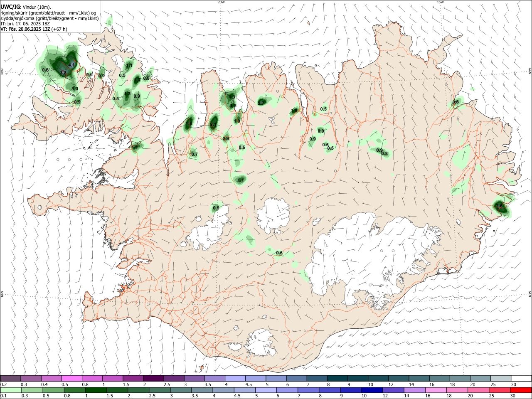Pick the bright red swatch ending the rain scale
This screenshot has height=399, width=532.
tap(520, 390)
